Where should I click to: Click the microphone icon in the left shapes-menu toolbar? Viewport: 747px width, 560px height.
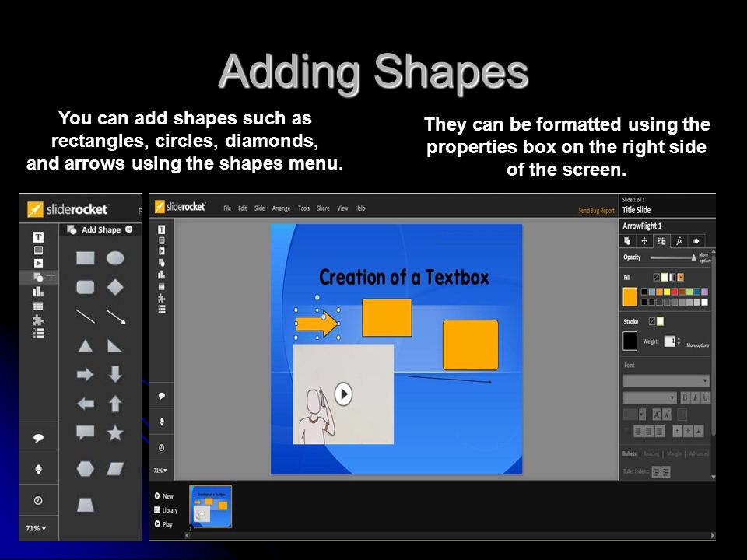(39, 470)
